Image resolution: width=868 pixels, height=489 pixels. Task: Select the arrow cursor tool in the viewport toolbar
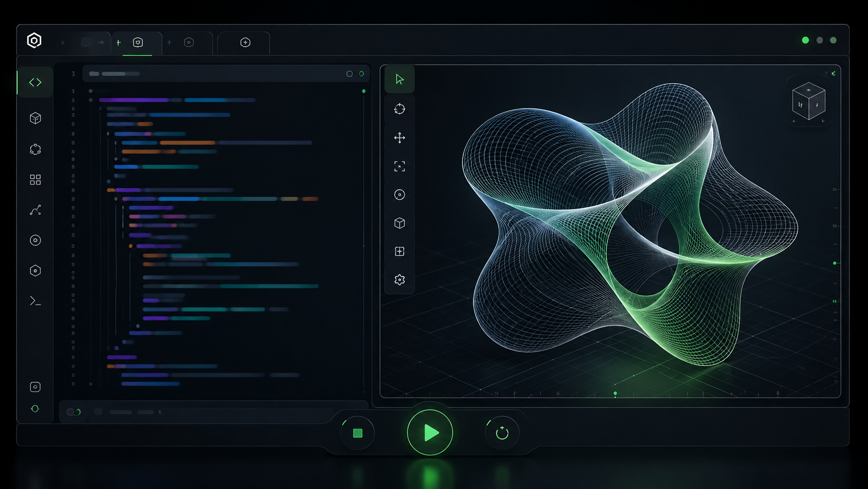click(399, 80)
